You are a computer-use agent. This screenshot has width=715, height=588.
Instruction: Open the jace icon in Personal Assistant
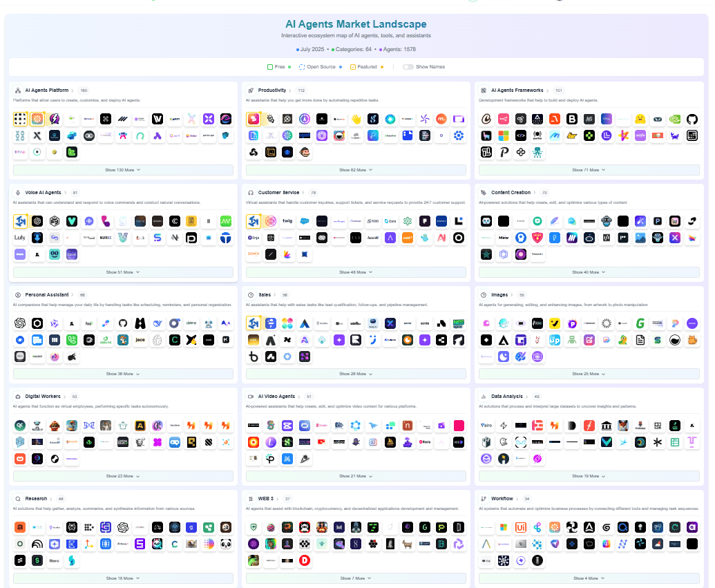point(140,340)
